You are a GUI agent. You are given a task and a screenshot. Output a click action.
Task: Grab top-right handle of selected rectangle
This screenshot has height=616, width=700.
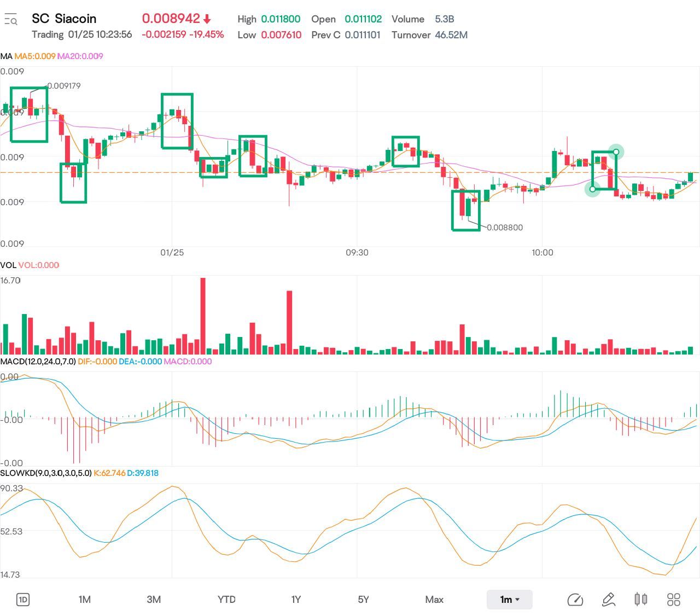pyautogui.click(x=616, y=152)
